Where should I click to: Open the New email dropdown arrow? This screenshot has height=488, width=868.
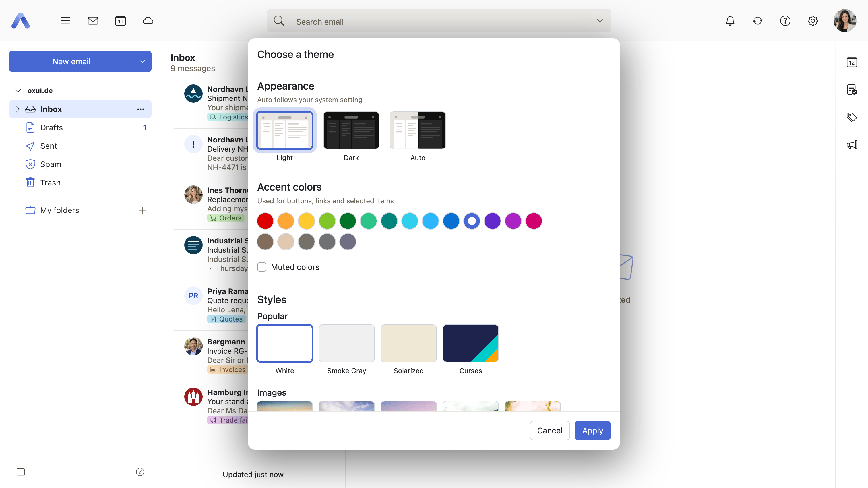(x=142, y=62)
